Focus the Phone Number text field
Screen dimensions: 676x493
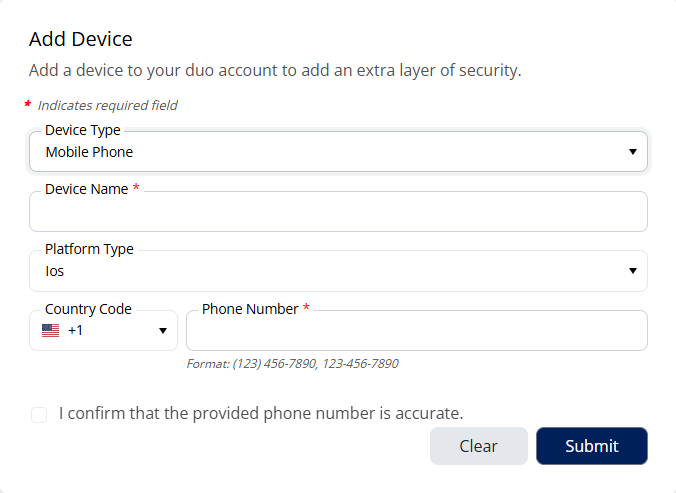click(x=416, y=332)
